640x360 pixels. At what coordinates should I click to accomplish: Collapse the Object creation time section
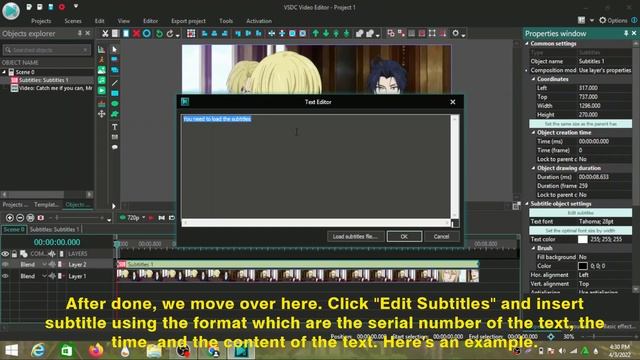pyautogui.click(x=533, y=132)
